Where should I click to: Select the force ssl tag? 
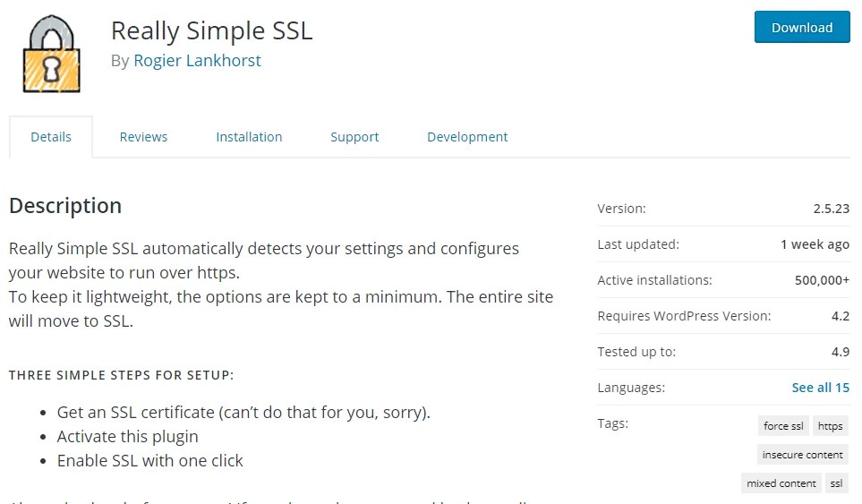point(783,426)
